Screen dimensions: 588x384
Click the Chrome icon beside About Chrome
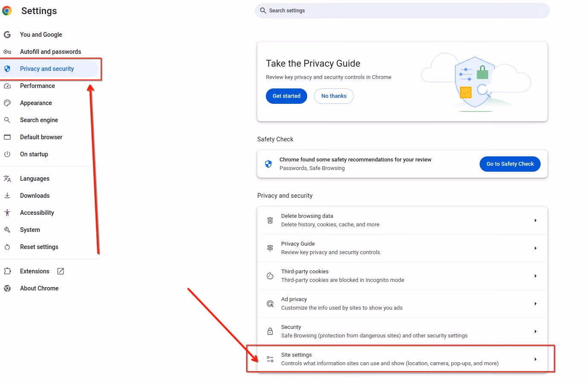pyautogui.click(x=7, y=288)
